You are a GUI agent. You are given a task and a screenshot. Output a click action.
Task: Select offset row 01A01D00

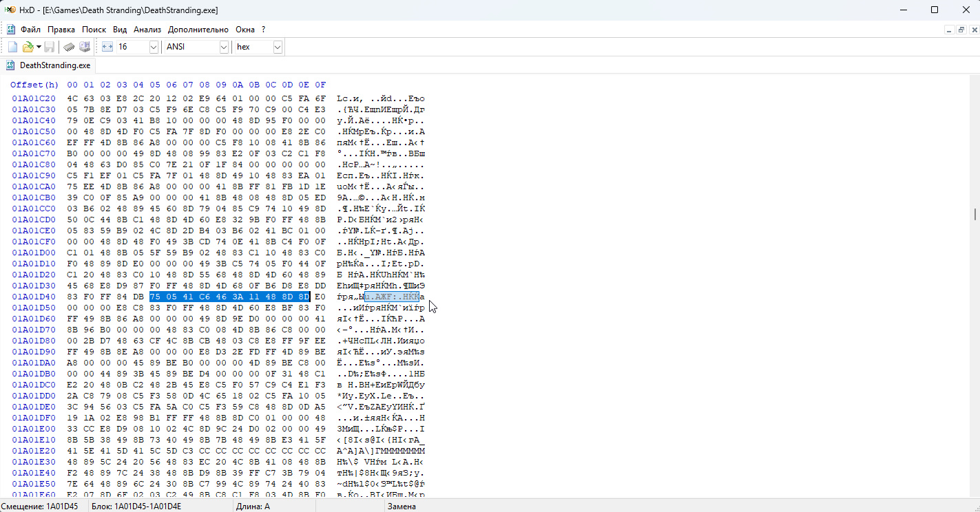(34, 253)
